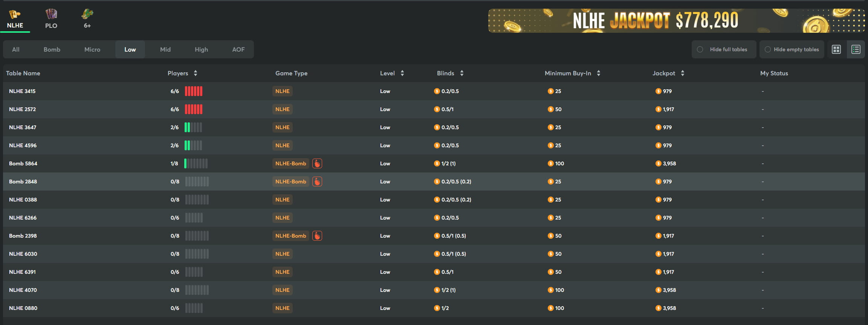868x325 pixels.
Task: Click the NLHE cards icon
Action: coord(15,15)
